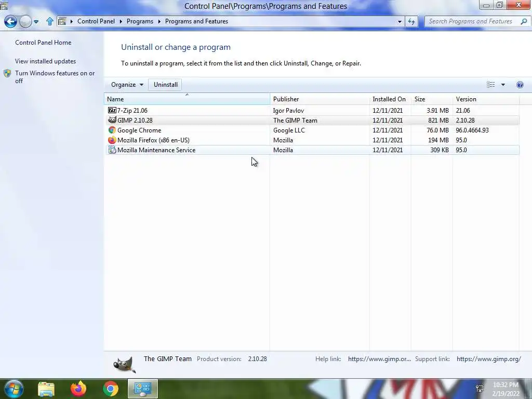This screenshot has width=532, height=399.
Task: Expand arrow before Control Panel breadcrumb
Action: coord(72,21)
